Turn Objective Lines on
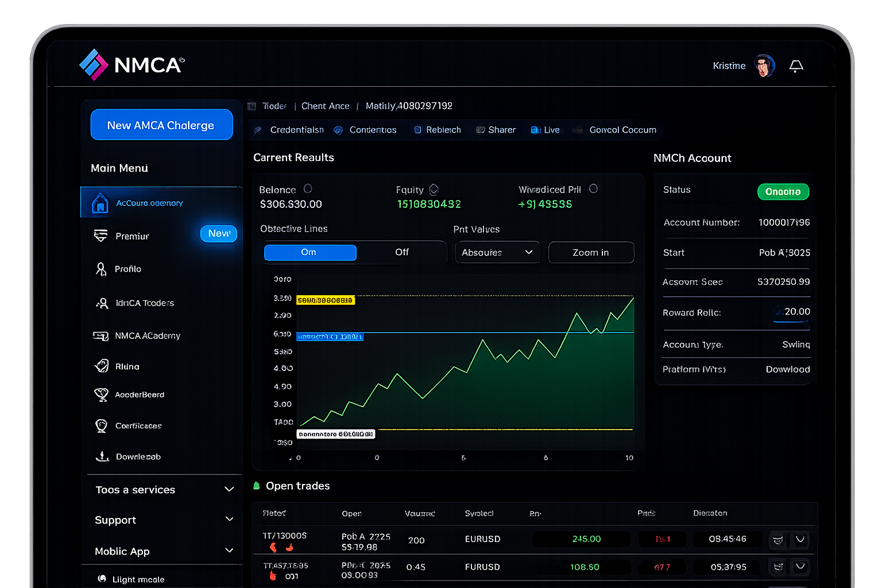The width and height of the screenshot is (882, 588). [x=310, y=253]
